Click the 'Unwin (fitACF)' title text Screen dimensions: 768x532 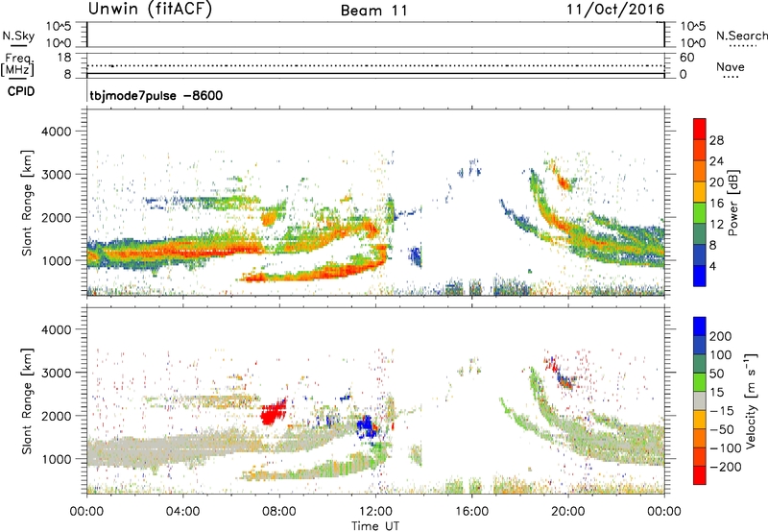click(x=150, y=10)
